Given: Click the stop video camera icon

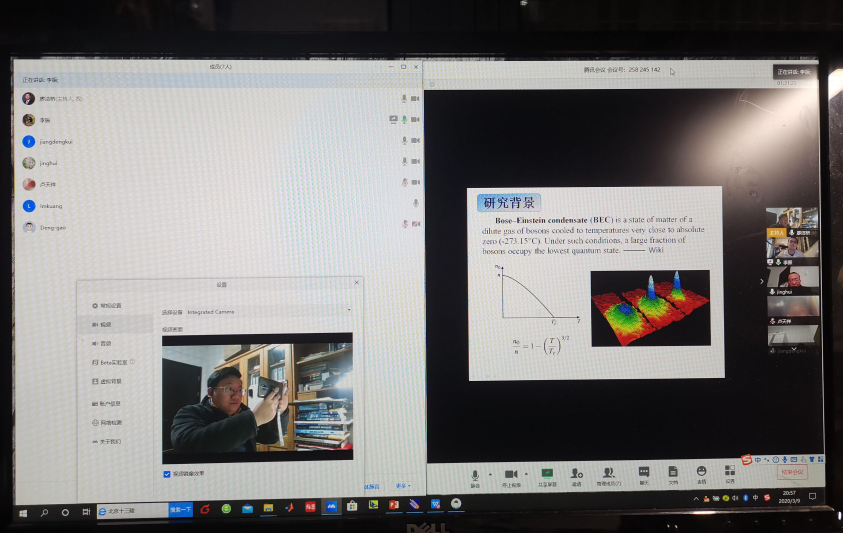Looking at the screenshot, I should pyautogui.click(x=510, y=473).
